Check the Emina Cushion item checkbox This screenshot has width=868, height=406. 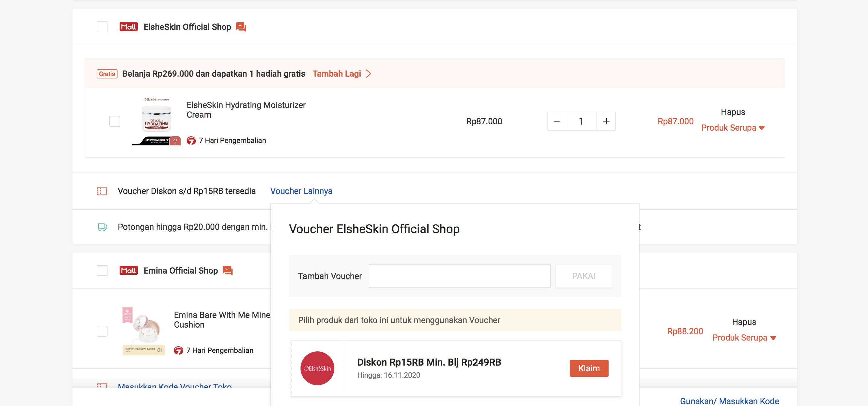pos(102,331)
